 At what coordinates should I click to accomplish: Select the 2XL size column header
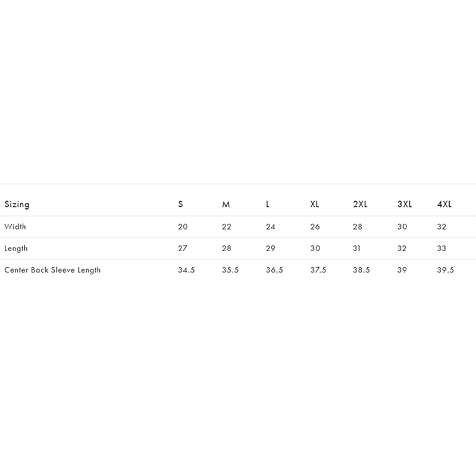pos(360,204)
